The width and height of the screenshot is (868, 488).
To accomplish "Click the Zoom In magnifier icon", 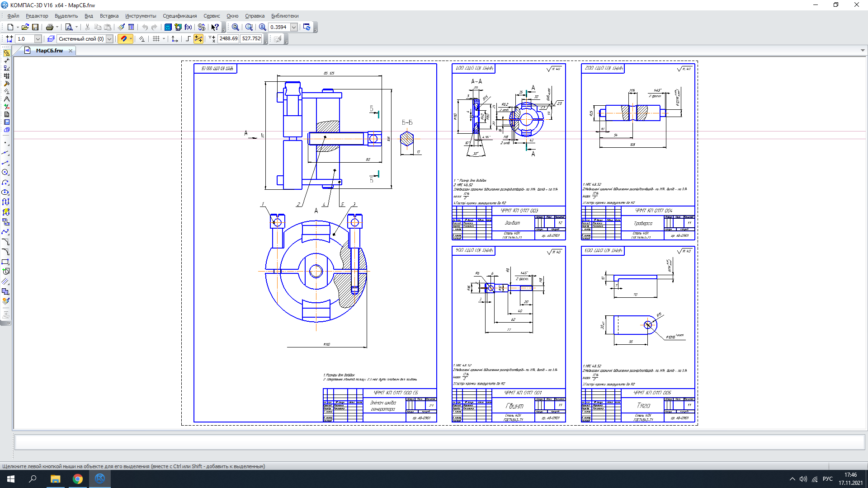I will 262,27.
